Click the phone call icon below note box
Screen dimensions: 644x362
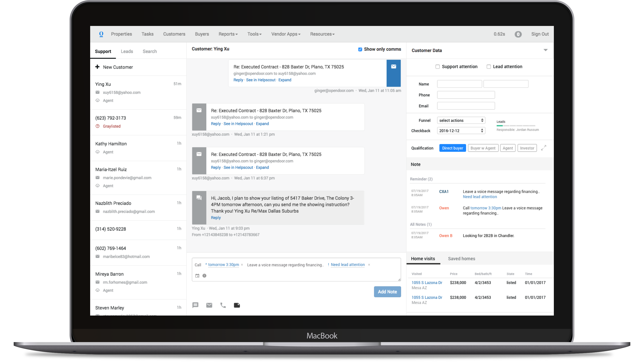click(x=223, y=305)
